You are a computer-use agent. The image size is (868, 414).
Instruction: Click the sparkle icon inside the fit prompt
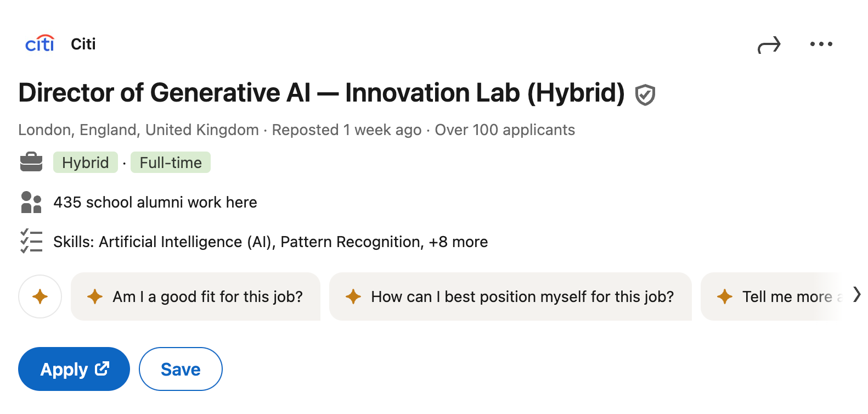(x=94, y=296)
